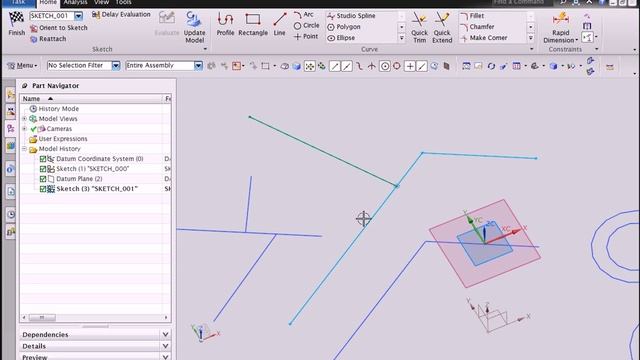Toggle Delay Evaluation option
The image size is (640, 360).
[121, 15]
